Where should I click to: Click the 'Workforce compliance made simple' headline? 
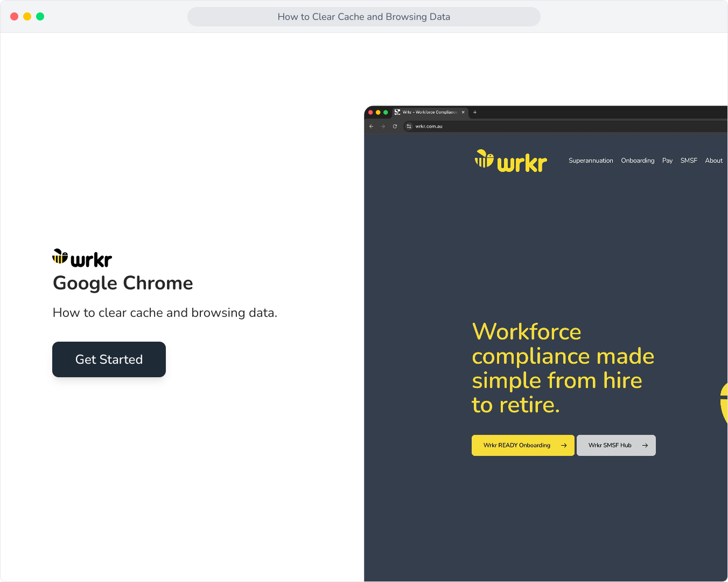pyautogui.click(x=563, y=368)
